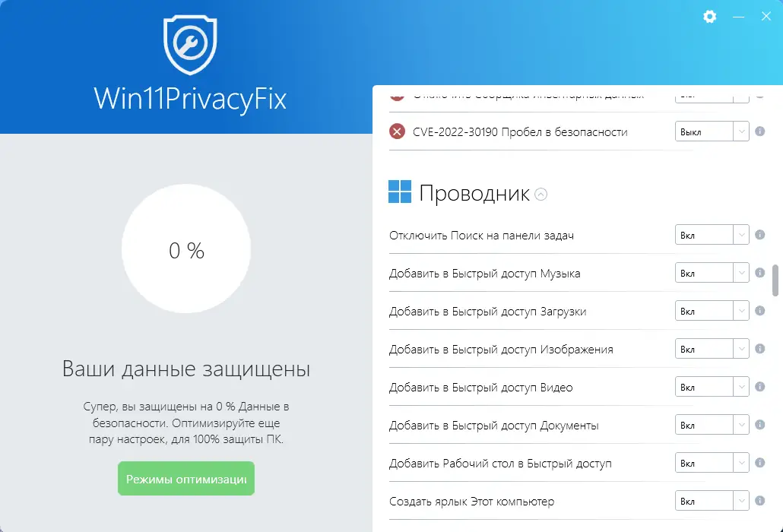View info for 'Добавить в Быстрый доступ Музыка'
Viewport: 783px width, 532px height.
(x=759, y=272)
